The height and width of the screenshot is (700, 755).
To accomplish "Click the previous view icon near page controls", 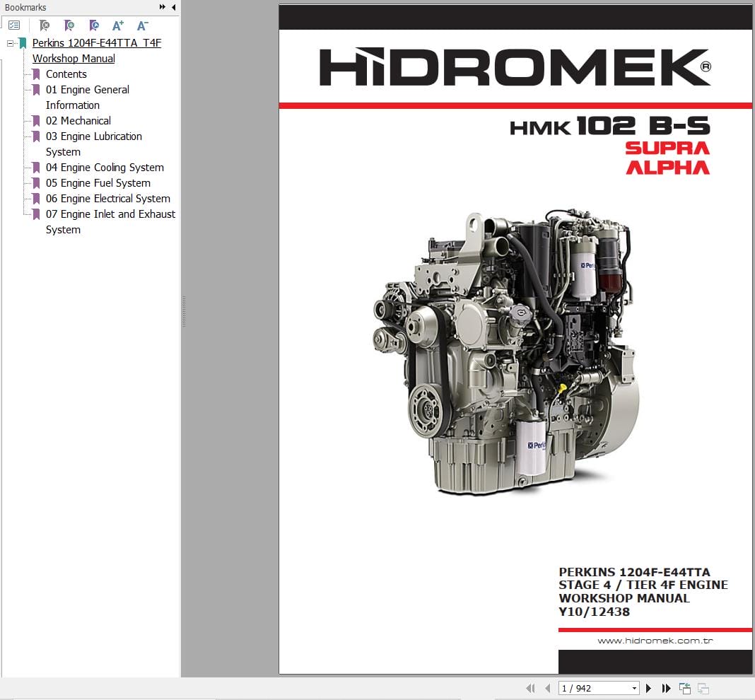I will [684, 687].
